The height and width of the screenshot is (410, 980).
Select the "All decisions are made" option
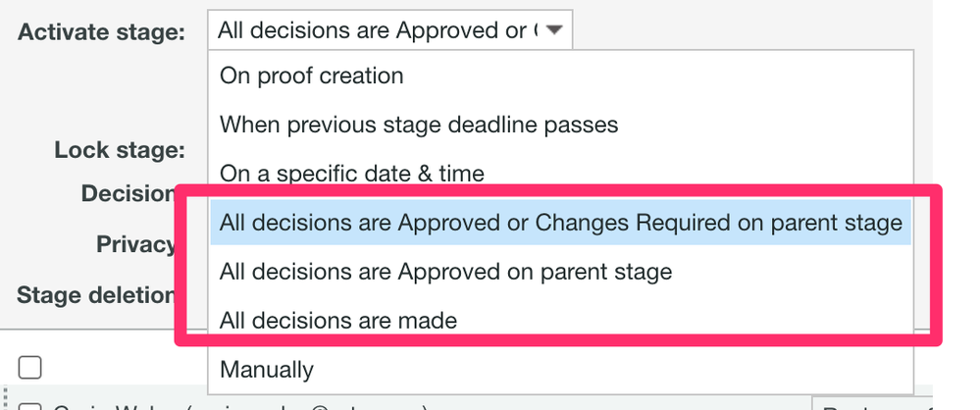338,320
